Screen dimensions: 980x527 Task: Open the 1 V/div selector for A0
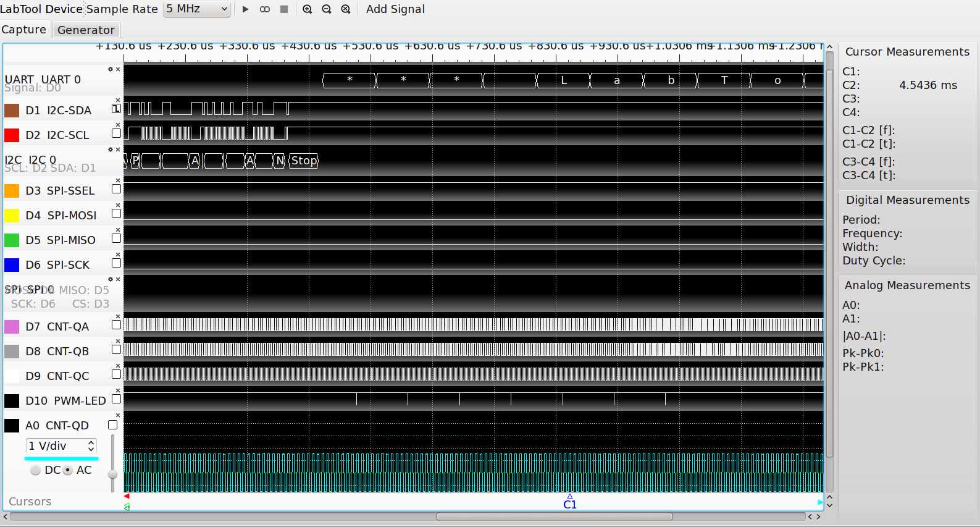click(61, 446)
